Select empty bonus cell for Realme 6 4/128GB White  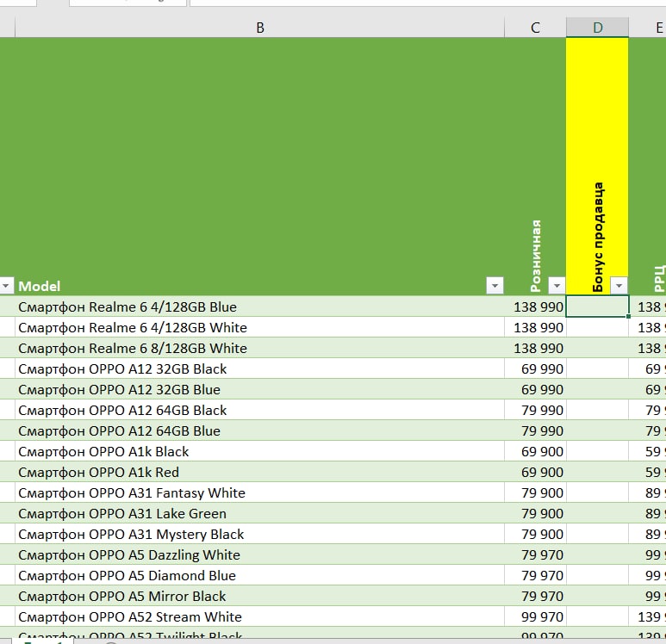coord(597,327)
